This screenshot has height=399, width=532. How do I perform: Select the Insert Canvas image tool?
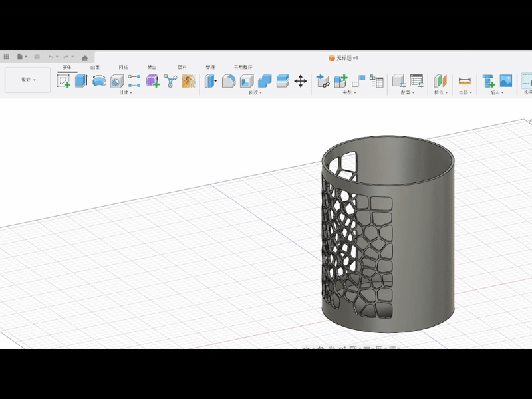pos(506,81)
